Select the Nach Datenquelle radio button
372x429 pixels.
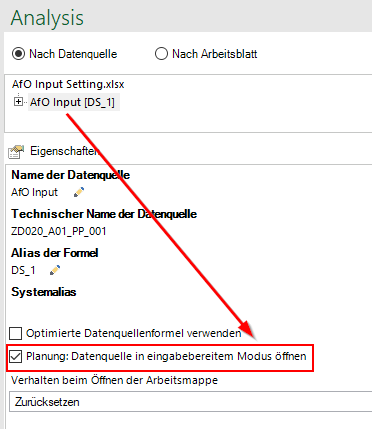pos(18,54)
